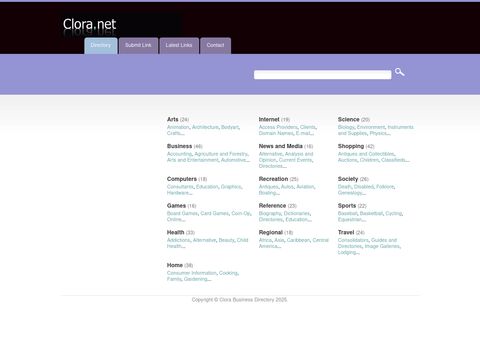Viewport: 480px width, 360px height.
Task: Open Arts and Entertainment under Business
Action: click(193, 160)
